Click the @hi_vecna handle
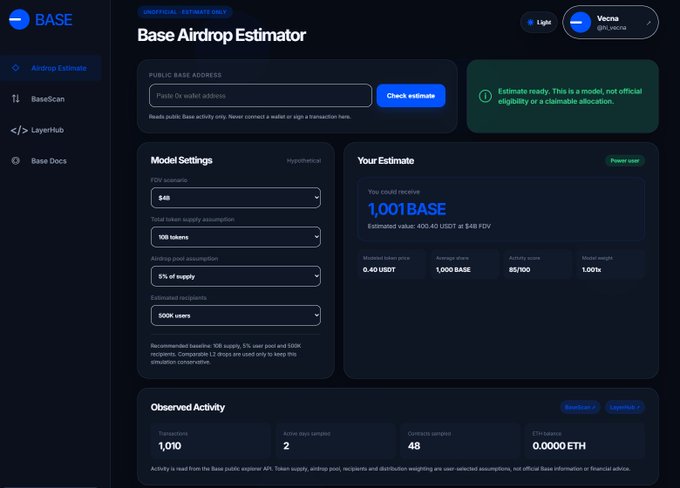 click(x=611, y=28)
